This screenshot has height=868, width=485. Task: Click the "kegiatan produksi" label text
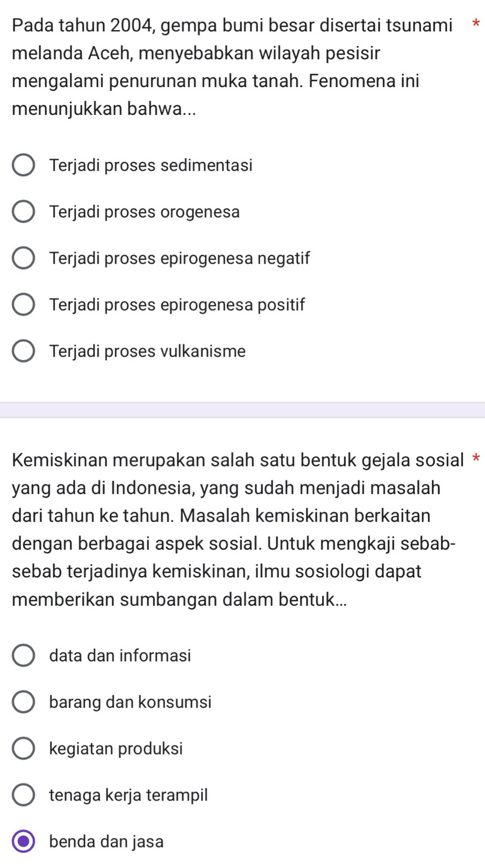click(x=116, y=749)
